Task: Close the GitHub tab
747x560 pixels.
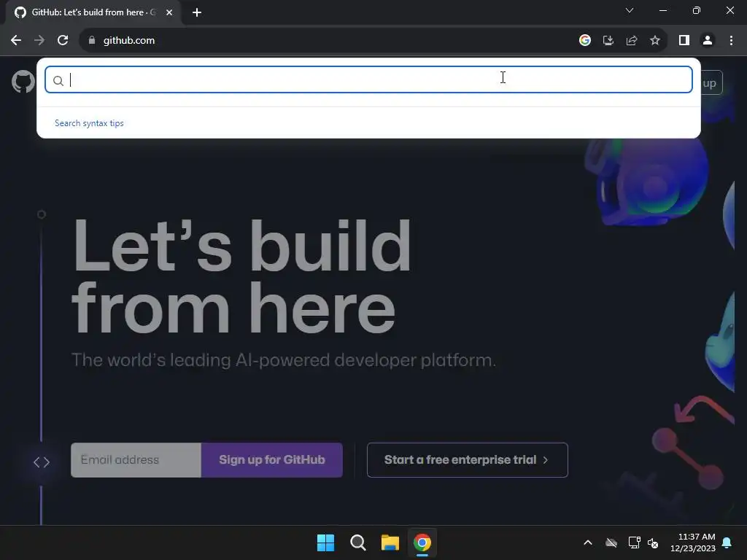Action: (x=169, y=12)
